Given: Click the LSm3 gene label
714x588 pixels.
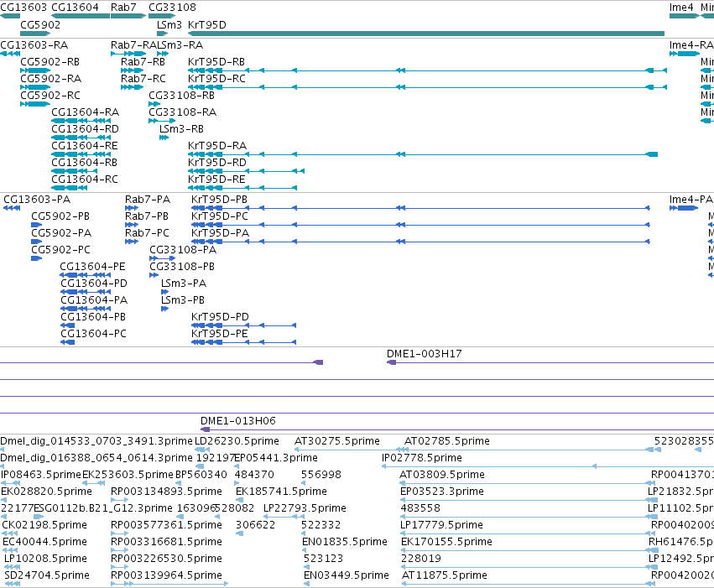Looking at the screenshot, I should point(169,24).
